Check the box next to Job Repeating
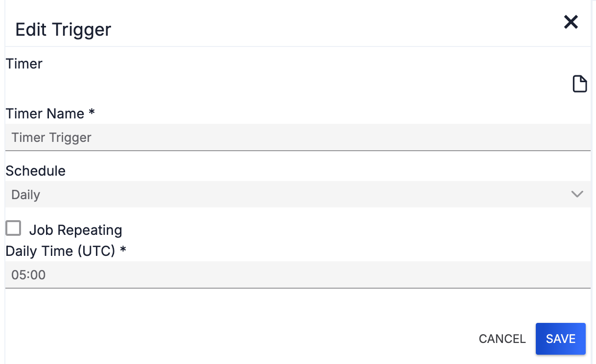Image resolution: width=596 pixels, height=364 pixels. coord(13,228)
